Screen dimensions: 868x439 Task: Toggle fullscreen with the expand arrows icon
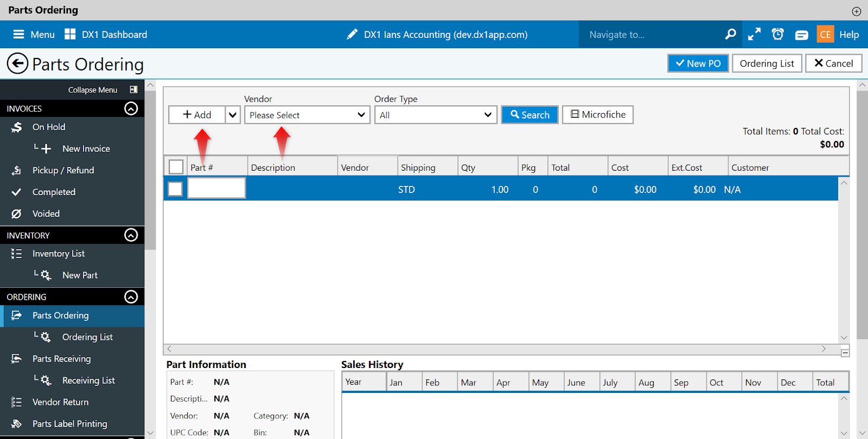[754, 34]
